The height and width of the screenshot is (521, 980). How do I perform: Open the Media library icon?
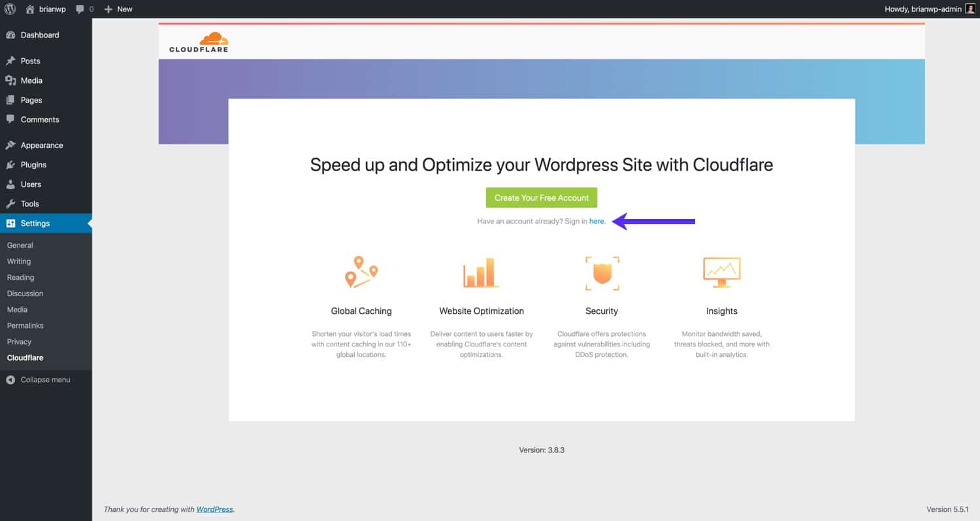pyautogui.click(x=11, y=80)
